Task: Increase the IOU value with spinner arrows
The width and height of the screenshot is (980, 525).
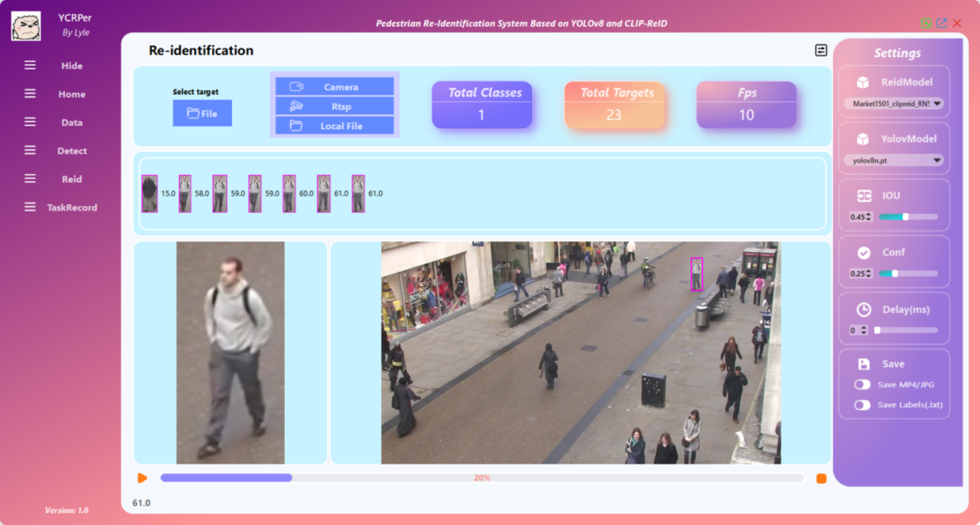Action: pyautogui.click(x=869, y=215)
